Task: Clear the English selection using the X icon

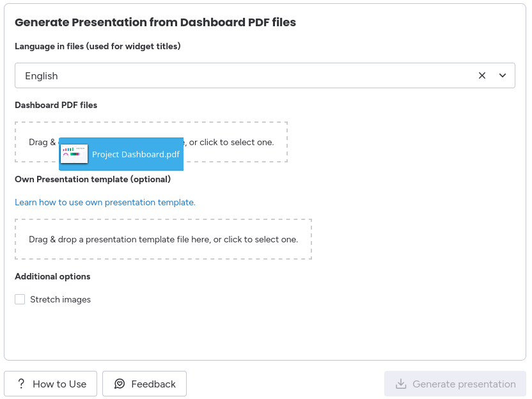Action: [x=482, y=75]
